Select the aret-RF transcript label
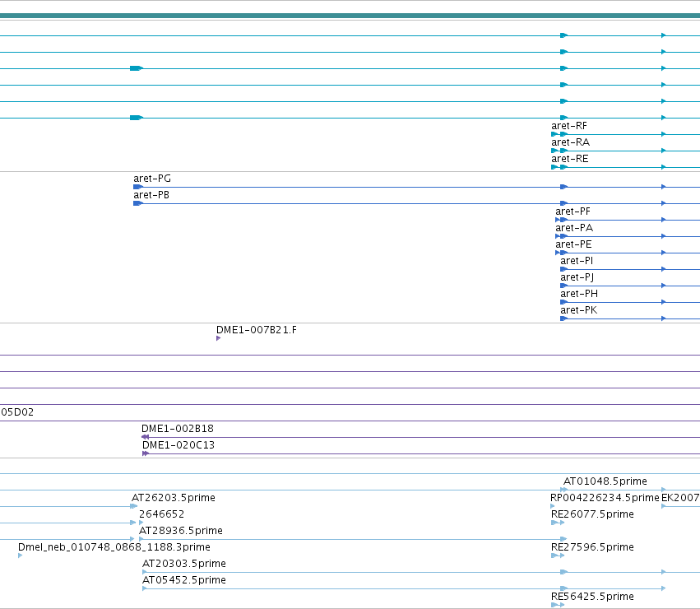The image size is (700, 609). 568,126
